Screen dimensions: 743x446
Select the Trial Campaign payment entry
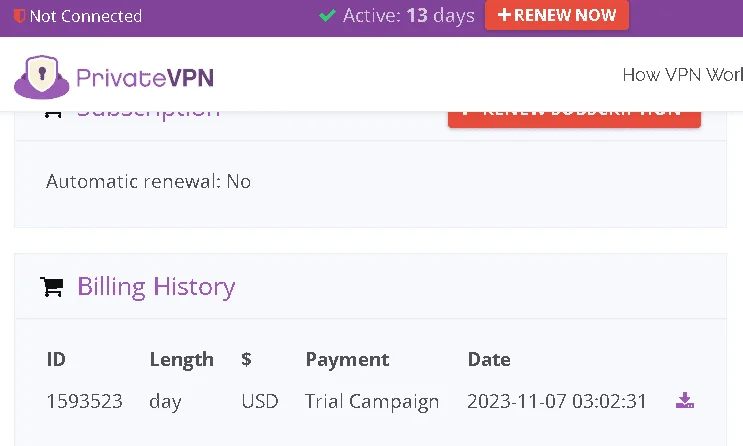coord(372,401)
